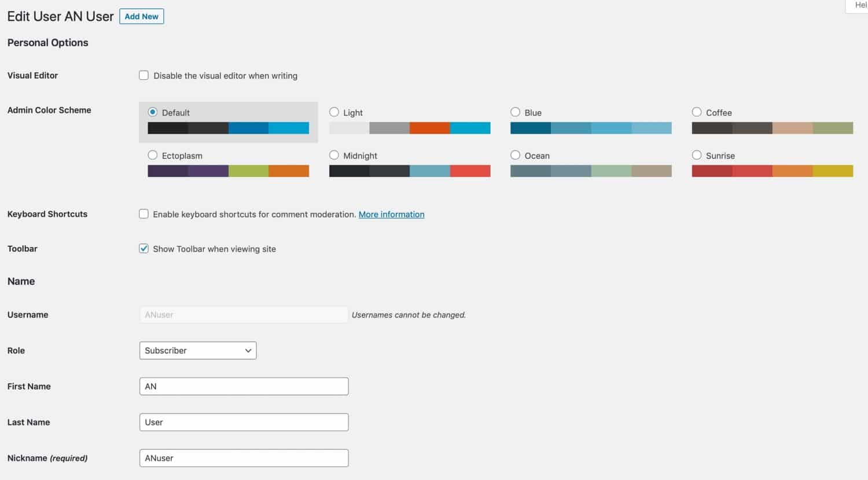Click the More information link
The height and width of the screenshot is (480, 868).
point(391,214)
